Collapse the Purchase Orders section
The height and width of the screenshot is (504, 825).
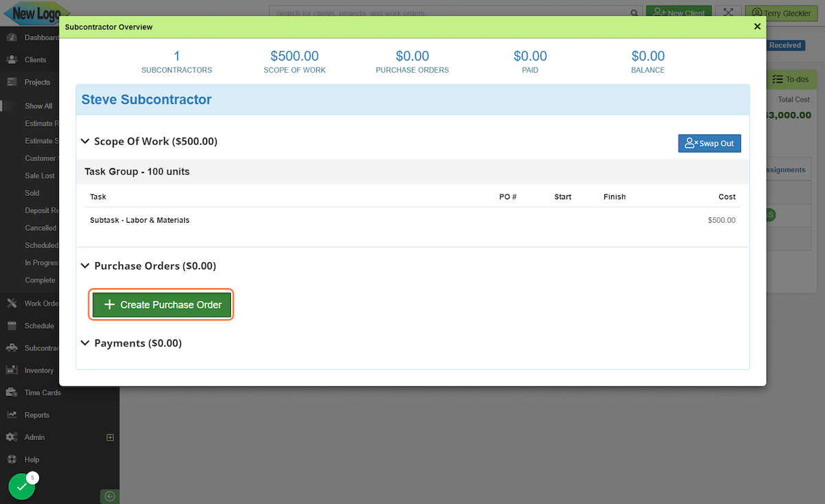85,265
